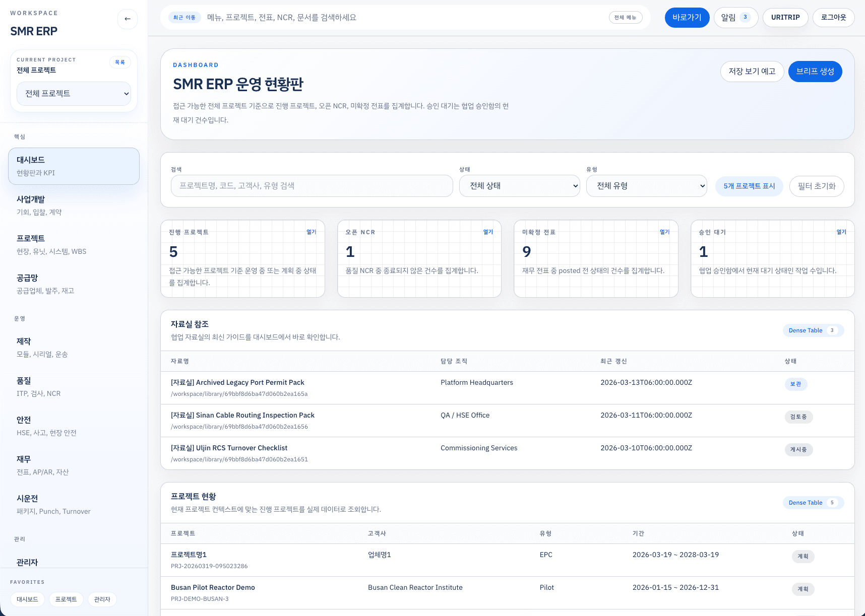The height and width of the screenshot is (616, 865).
Task: Collapse sidebar with the back arrow button
Action: point(127,19)
